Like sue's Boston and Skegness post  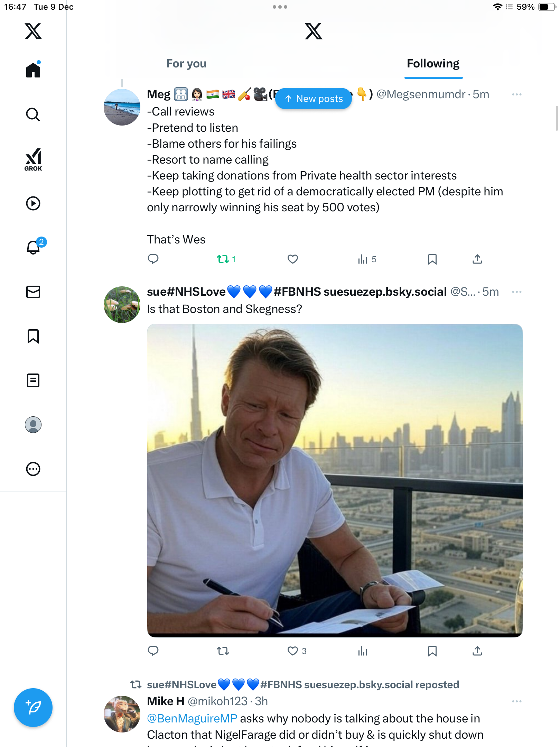click(293, 651)
